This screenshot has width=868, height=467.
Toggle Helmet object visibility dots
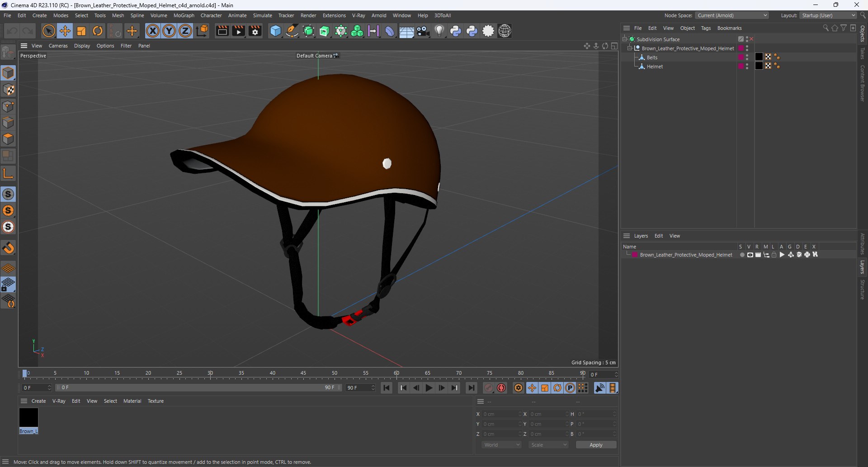click(x=747, y=67)
